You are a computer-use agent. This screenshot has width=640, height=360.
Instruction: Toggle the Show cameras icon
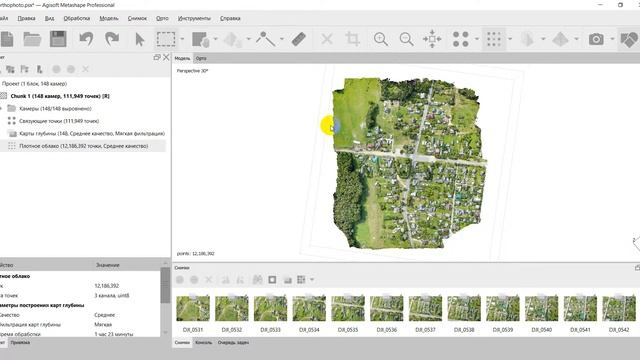[x=596, y=39]
